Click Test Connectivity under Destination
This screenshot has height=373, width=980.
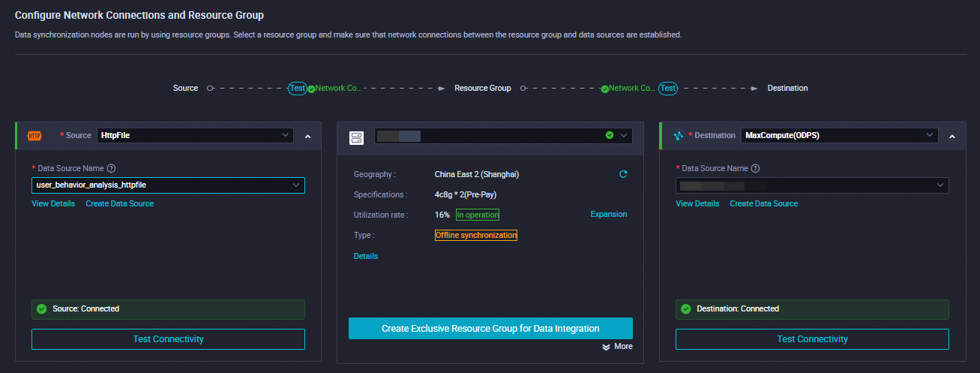point(812,339)
